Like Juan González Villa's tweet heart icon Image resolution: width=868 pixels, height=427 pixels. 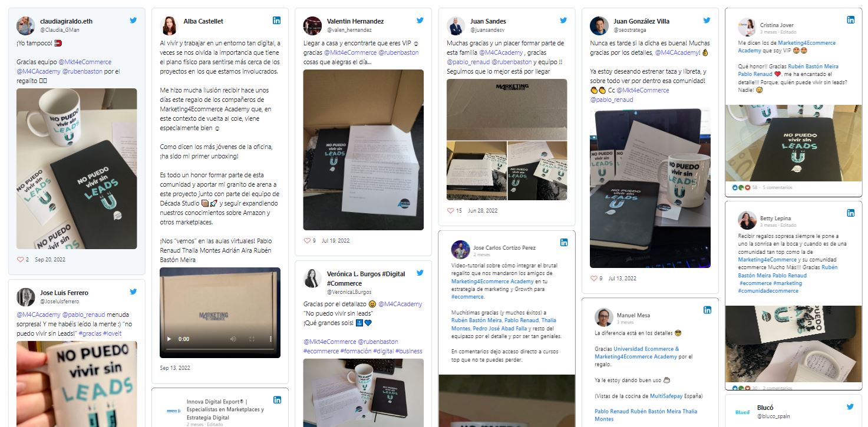594,279
